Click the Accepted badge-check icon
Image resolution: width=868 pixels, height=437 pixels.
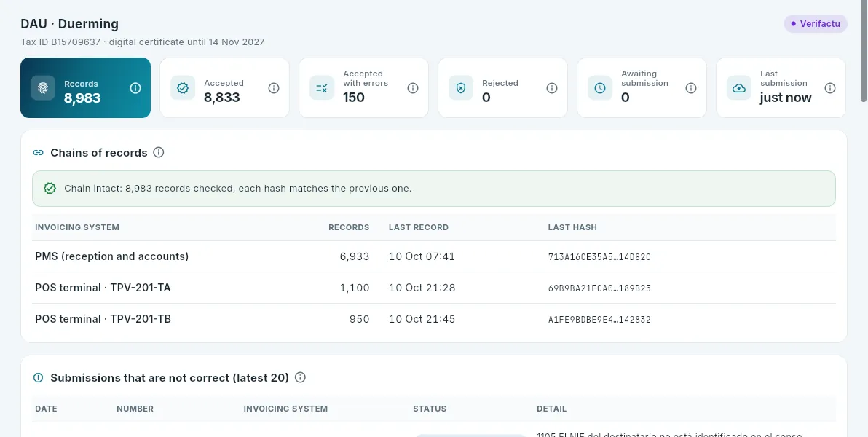182,88
